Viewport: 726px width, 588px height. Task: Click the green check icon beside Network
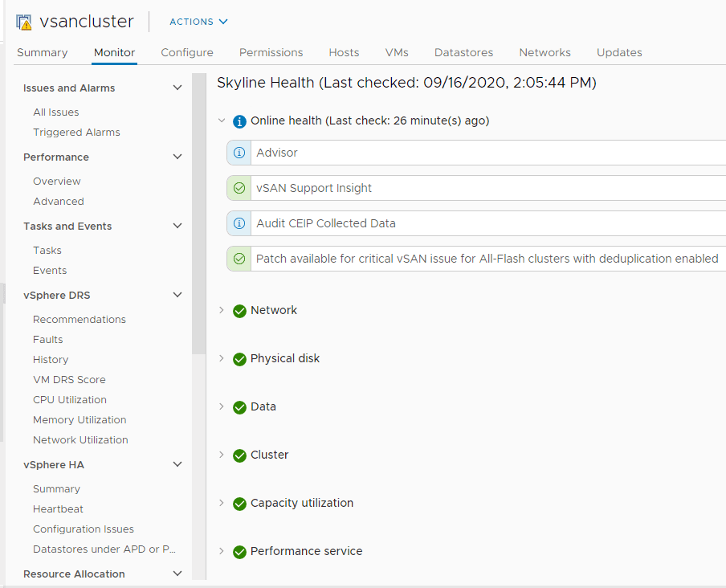(x=239, y=310)
